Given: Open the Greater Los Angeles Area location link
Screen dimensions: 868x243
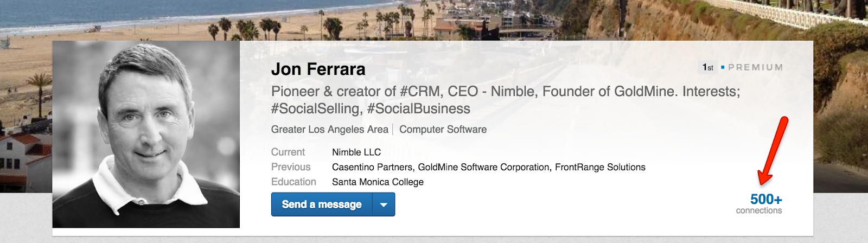Looking at the screenshot, I should pos(329,130).
